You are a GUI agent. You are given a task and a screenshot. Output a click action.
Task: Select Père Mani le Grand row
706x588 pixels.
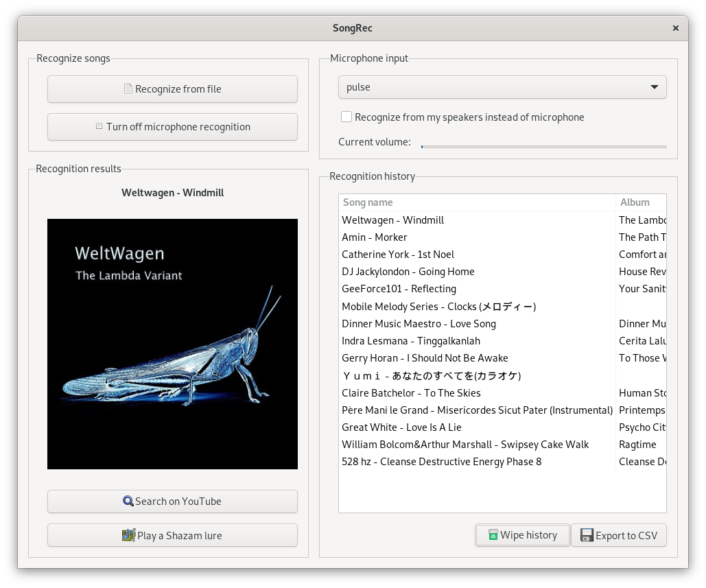coord(502,410)
